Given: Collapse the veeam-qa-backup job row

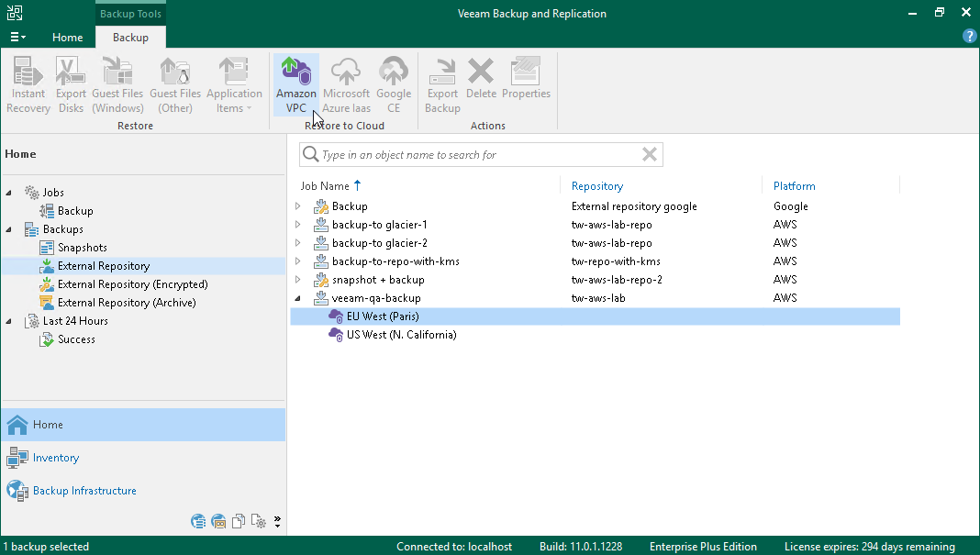Looking at the screenshot, I should pyautogui.click(x=297, y=298).
